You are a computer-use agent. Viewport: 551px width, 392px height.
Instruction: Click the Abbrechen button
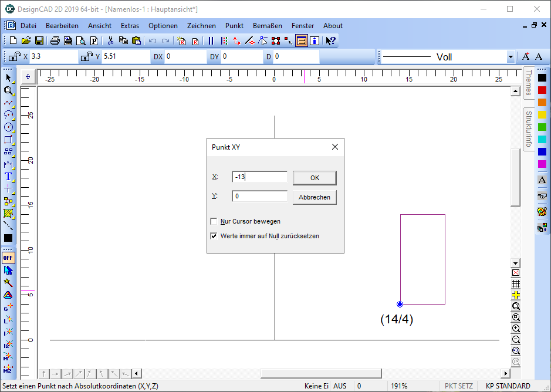click(x=315, y=197)
